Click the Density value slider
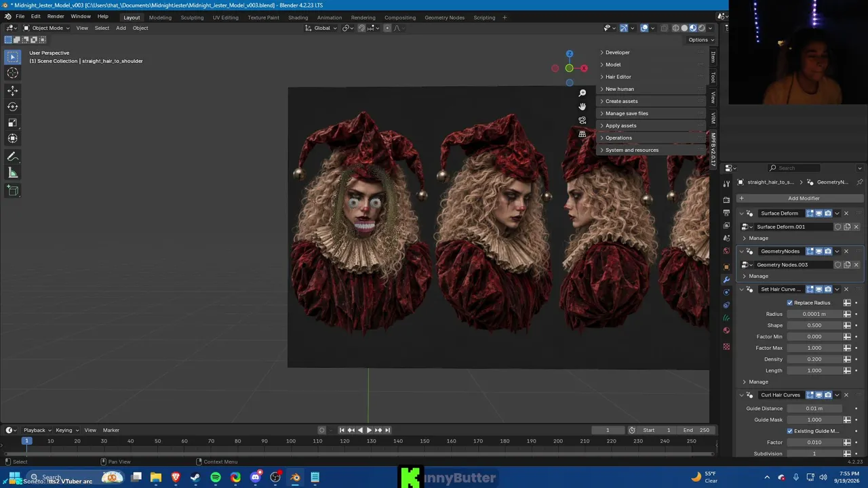 (x=814, y=359)
